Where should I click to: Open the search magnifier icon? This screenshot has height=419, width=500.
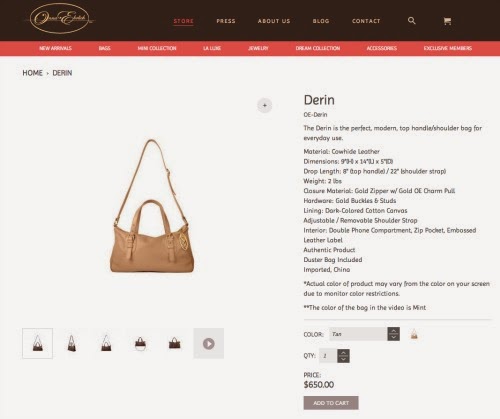click(412, 21)
